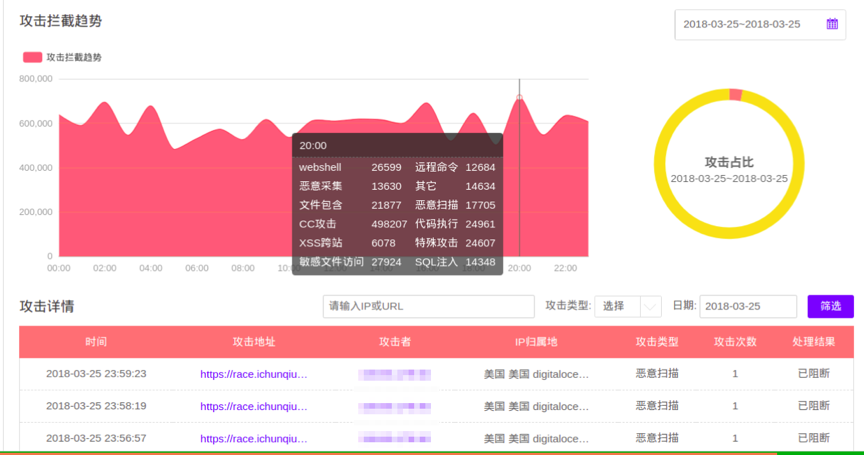The width and height of the screenshot is (864, 455).
Task: Open attack URL link in 23:59:23 row
Action: (x=254, y=374)
